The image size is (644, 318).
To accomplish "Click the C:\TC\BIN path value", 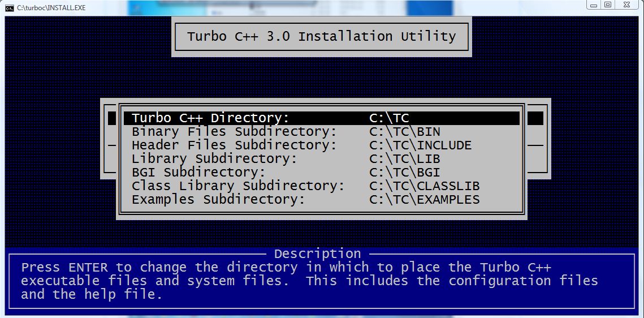I will coord(405,132).
